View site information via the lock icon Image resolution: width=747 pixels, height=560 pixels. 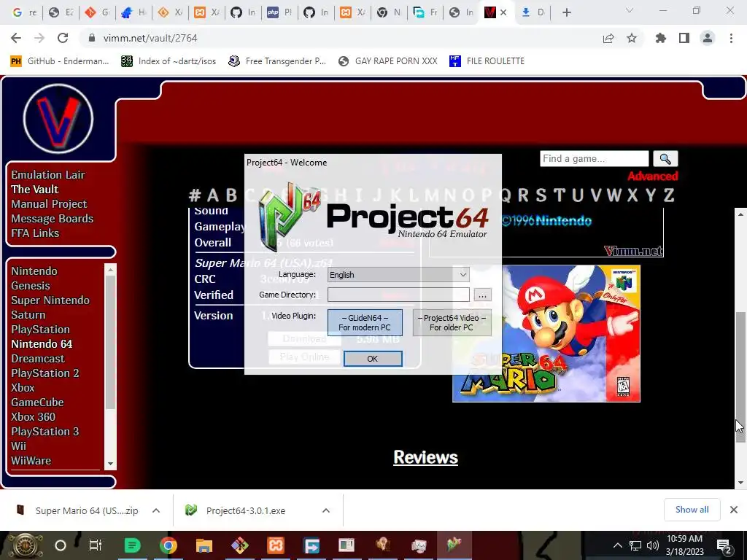(92, 38)
